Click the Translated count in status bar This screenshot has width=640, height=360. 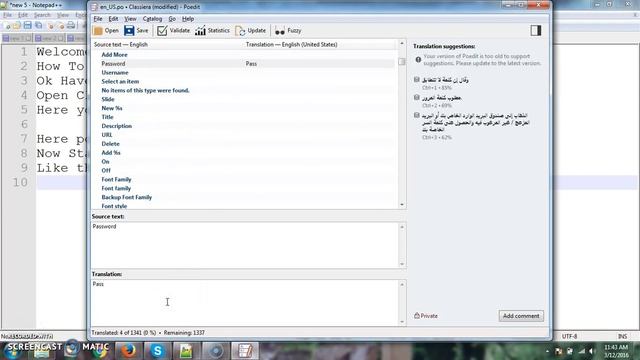point(123,333)
